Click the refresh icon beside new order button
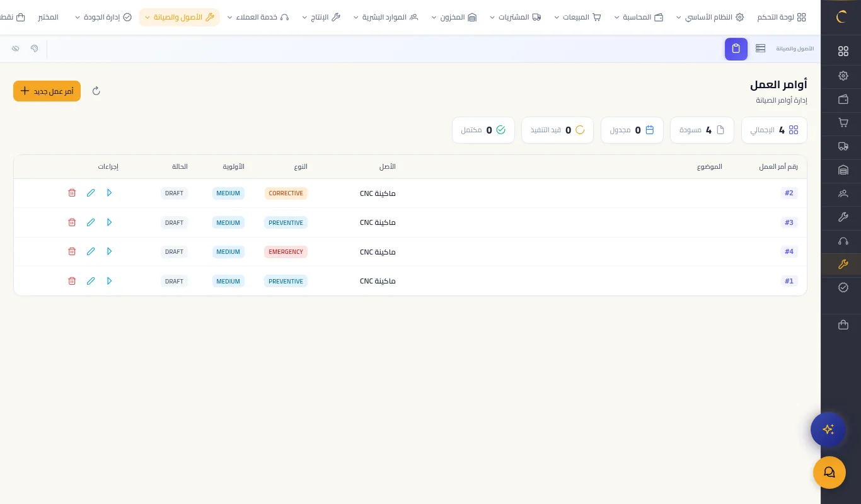The width and height of the screenshot is (861, 504). pos(96,91)
